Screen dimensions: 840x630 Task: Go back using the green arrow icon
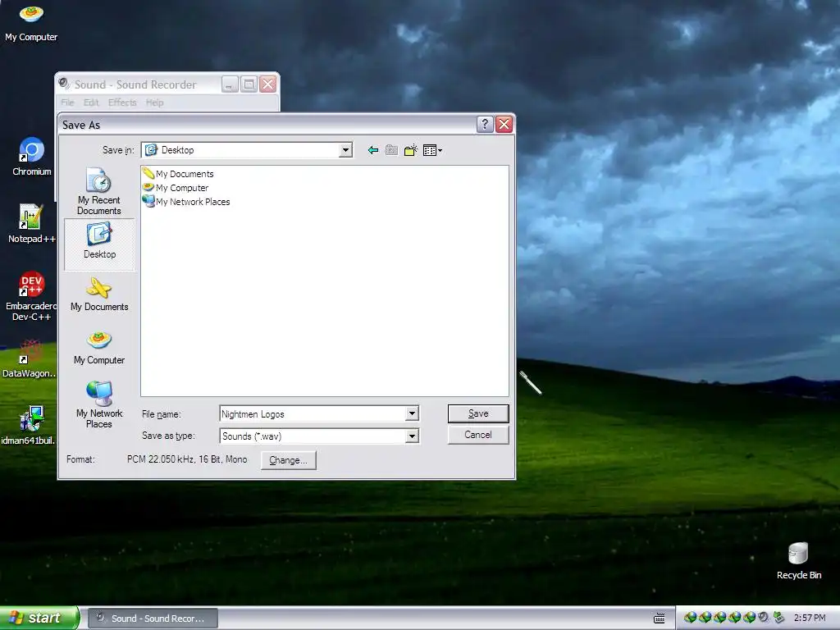click(x=373, y=151)
